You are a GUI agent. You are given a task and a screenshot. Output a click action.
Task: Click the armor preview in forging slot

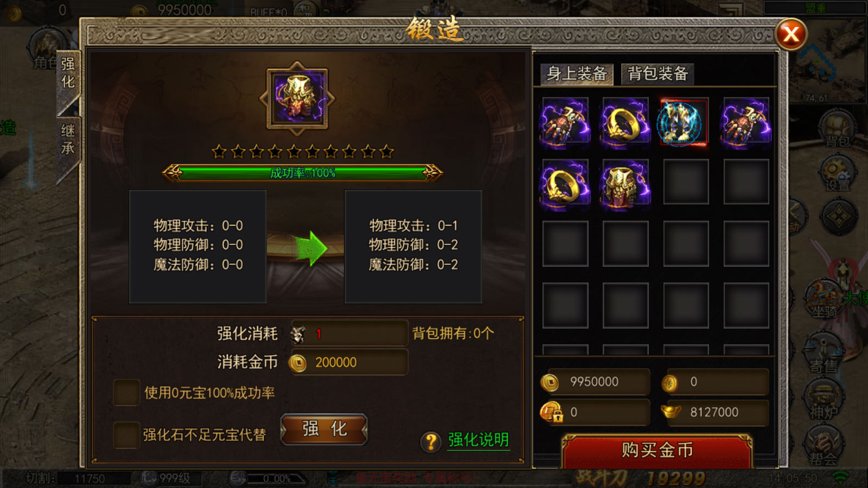tap(297, 99)
